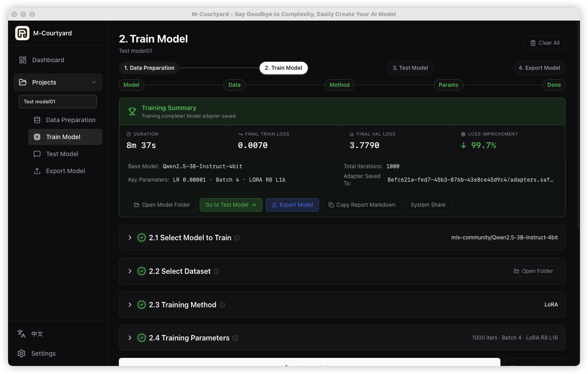This screenshot has height=374, width=588.
Task: Switch to the 3. Test Model step
Action: click(x=410, y=68)
